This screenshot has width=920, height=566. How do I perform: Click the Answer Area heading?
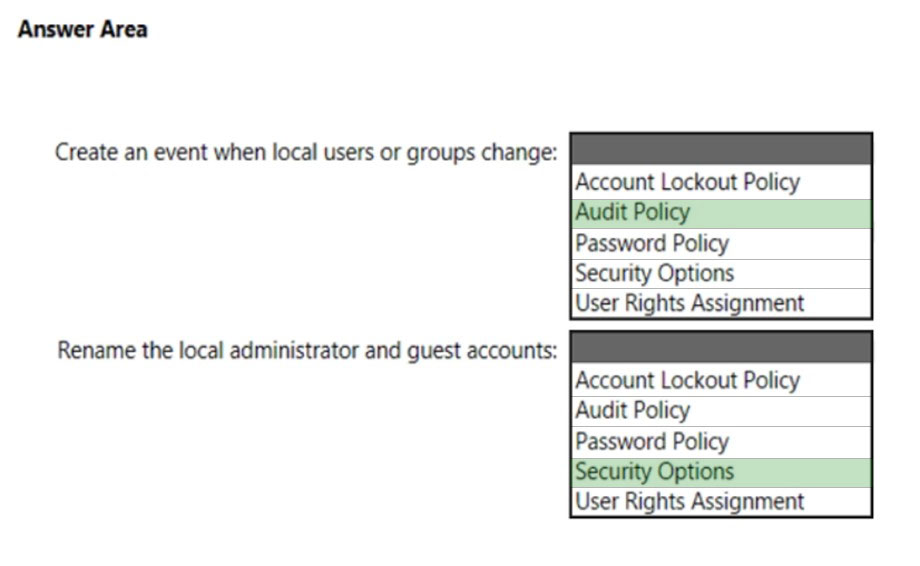click(83, 29)
